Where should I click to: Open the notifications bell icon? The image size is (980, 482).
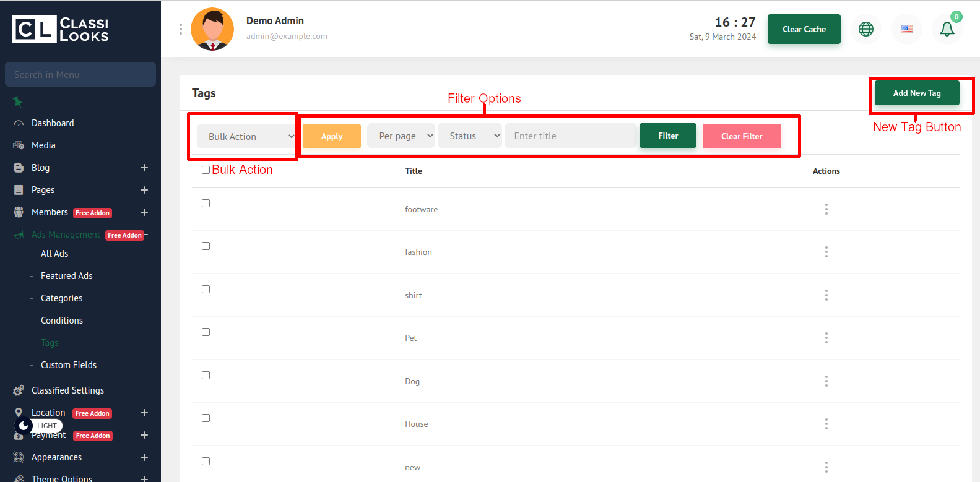point(947,29)
